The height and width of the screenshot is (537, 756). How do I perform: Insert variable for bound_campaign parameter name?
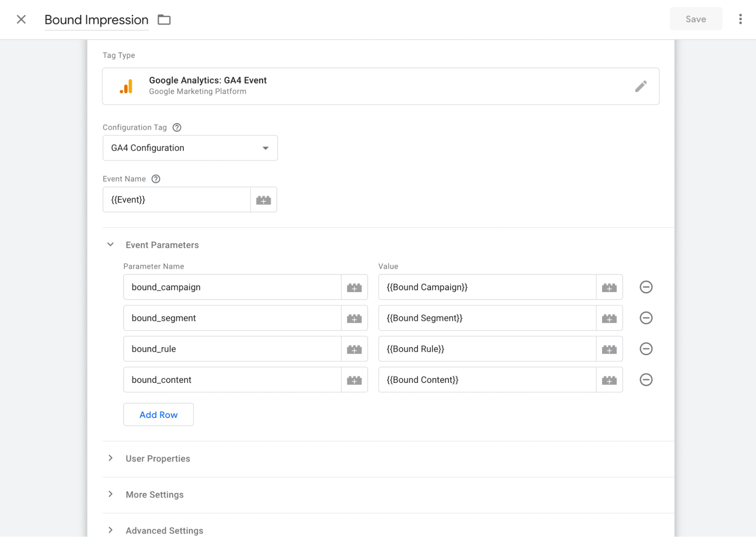click(x=354, y=287)
